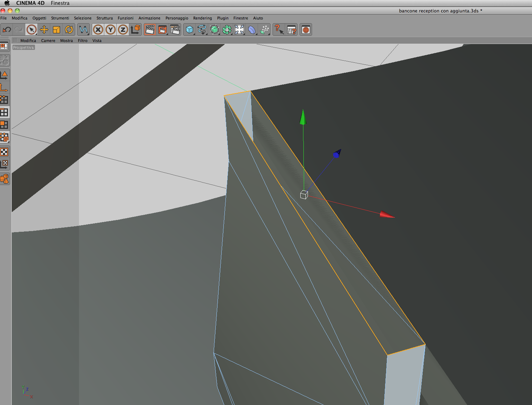Image resolution: width=532 pixels, height=405 pixels.
Task: Click the orange primitives group icon
Action: point(4,179)
